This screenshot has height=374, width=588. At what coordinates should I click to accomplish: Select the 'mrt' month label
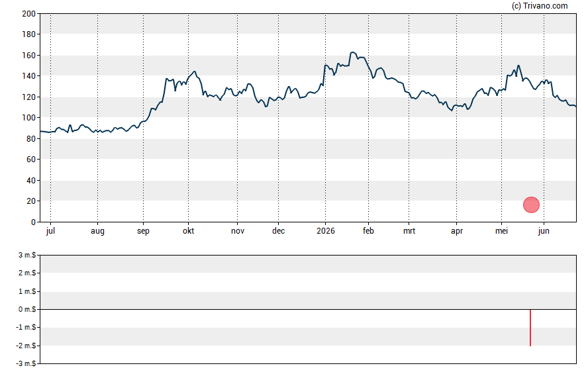point(409,231)
